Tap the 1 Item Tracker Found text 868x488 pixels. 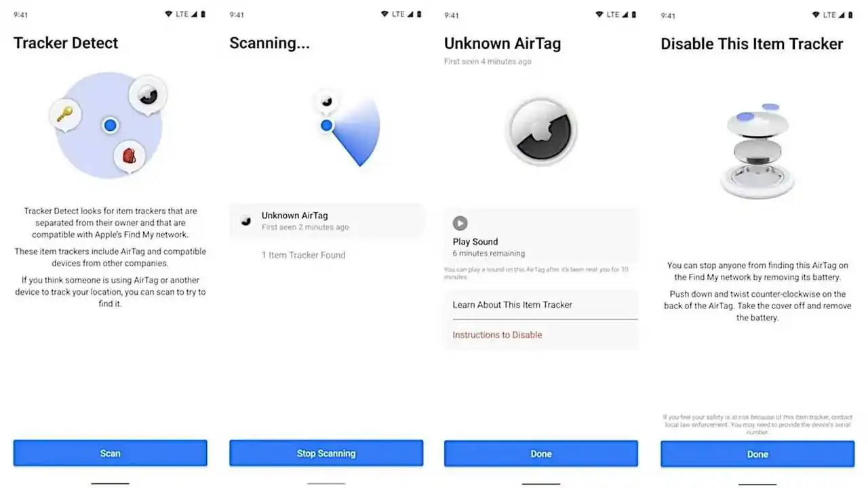pyautogui.click(x=304, y=255)
